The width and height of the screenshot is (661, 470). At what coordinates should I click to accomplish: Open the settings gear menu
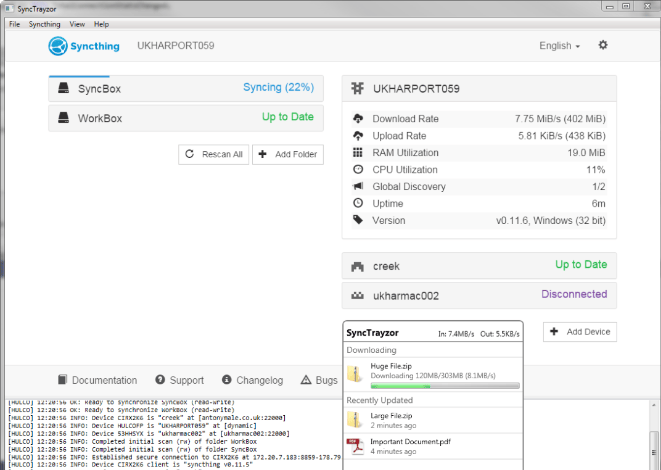(603, 45)
